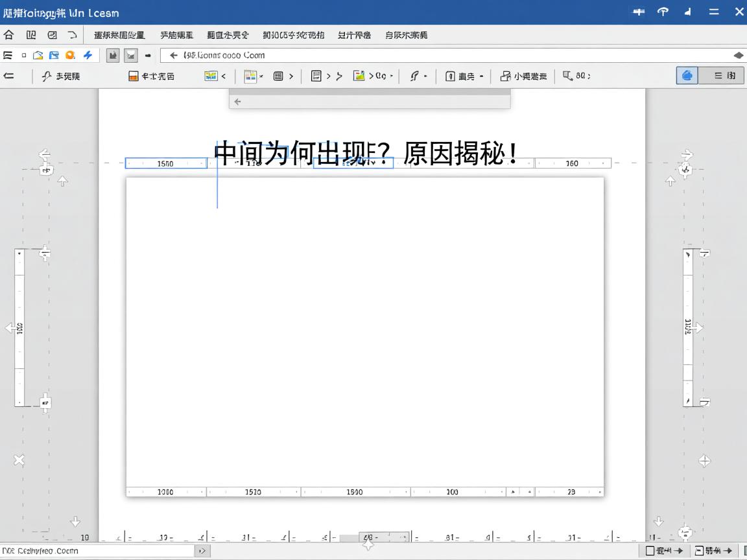
Task: Open the dropdown arrow beside the chart icon
Action: [223, 76]
